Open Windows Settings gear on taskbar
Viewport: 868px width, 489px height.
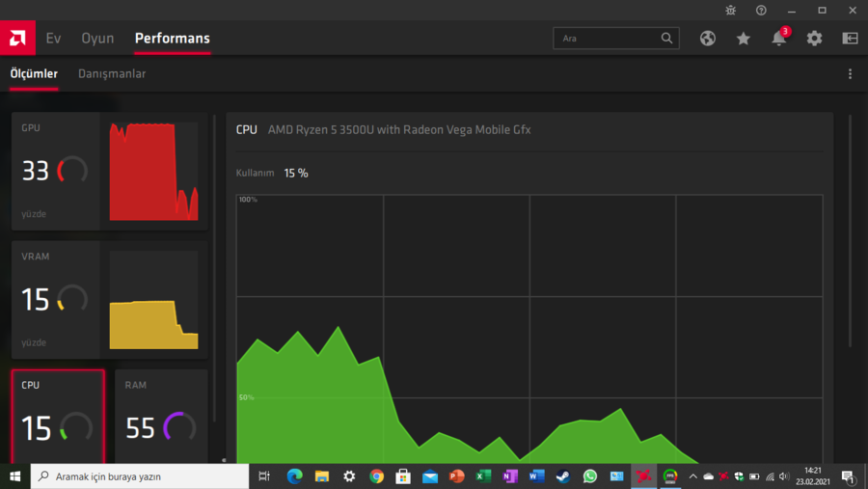tap(349, 476)
